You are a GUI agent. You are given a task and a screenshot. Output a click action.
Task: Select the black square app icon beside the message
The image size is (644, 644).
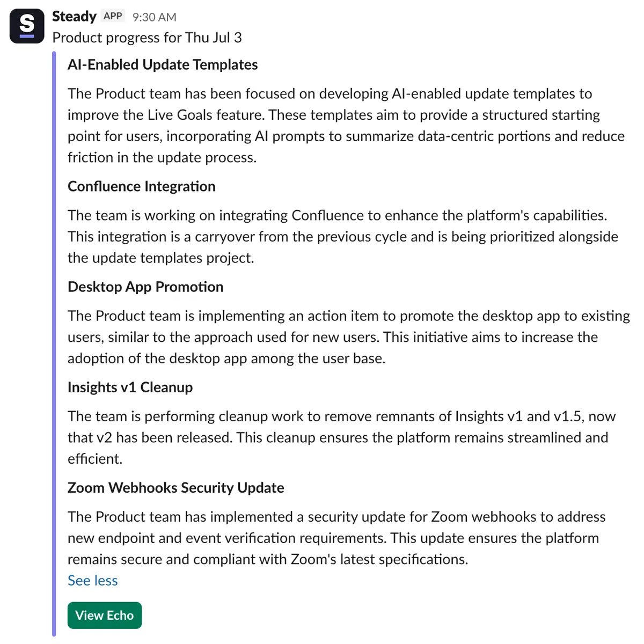(x=26, y=25)
